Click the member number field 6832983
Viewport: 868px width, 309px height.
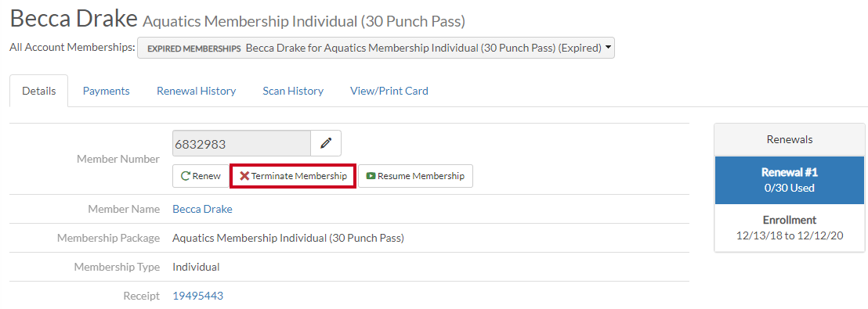click(241, 144)
